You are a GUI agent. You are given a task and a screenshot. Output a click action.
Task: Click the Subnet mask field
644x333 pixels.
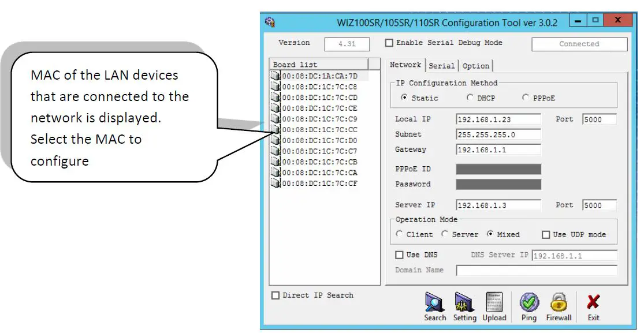tap(498, 134)
